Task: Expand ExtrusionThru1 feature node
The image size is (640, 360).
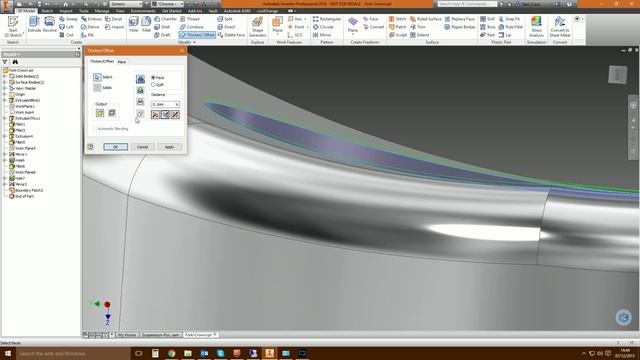Action: [5, 118]
